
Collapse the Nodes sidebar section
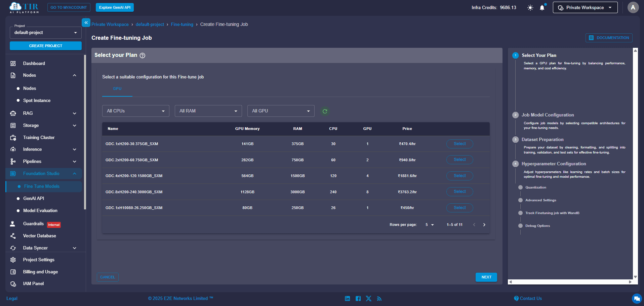75,75
